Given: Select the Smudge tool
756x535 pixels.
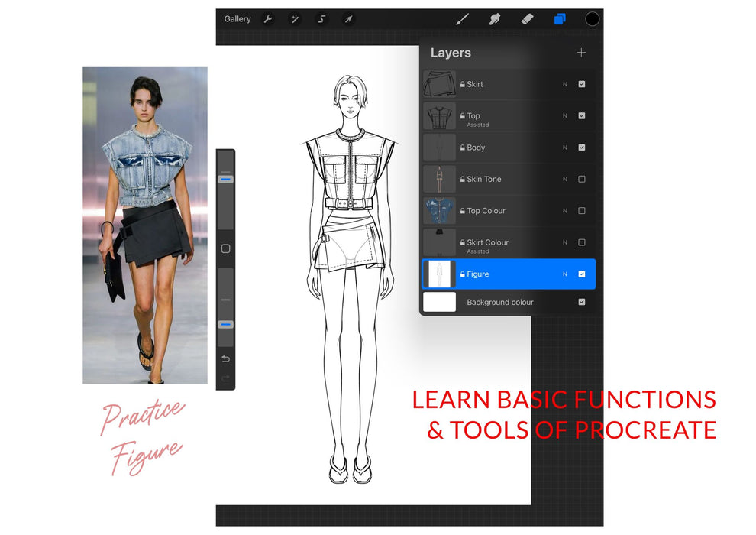Looking at the screenshot, I should click(495, 19).
